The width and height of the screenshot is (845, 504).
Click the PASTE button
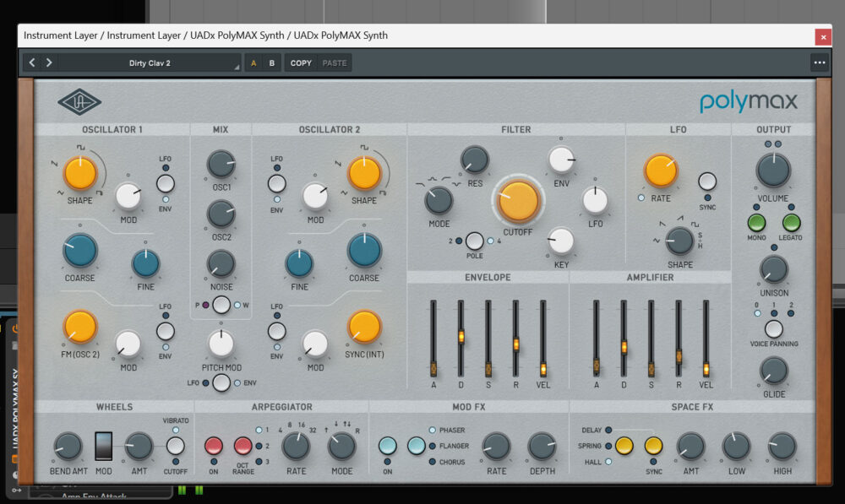tap(334, 63)
